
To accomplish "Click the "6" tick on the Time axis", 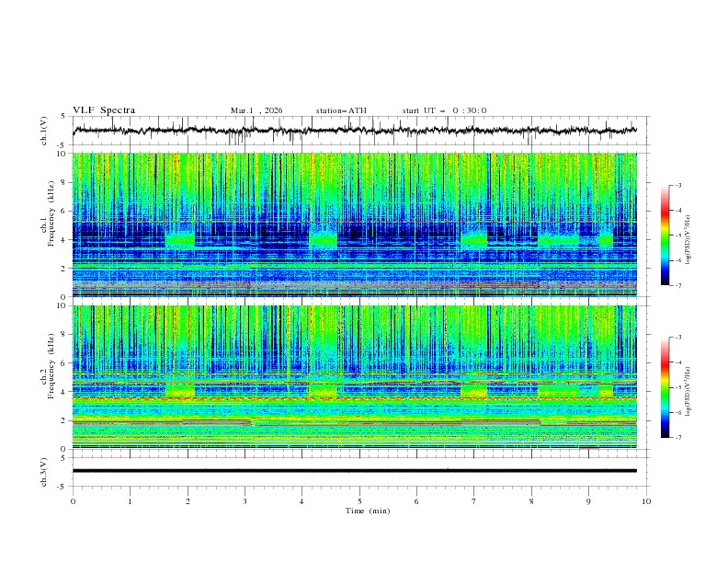I will coord(416,501).
